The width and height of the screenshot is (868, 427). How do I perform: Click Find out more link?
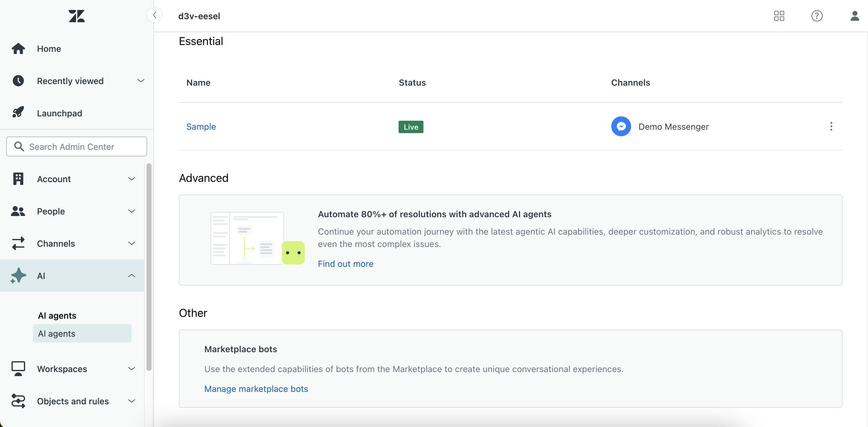[346, 264]
